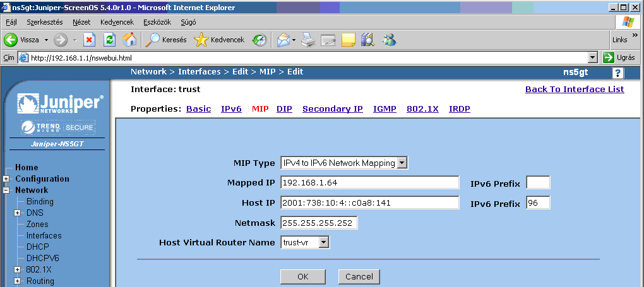Click the Stop loading icon

click(89, 40)
